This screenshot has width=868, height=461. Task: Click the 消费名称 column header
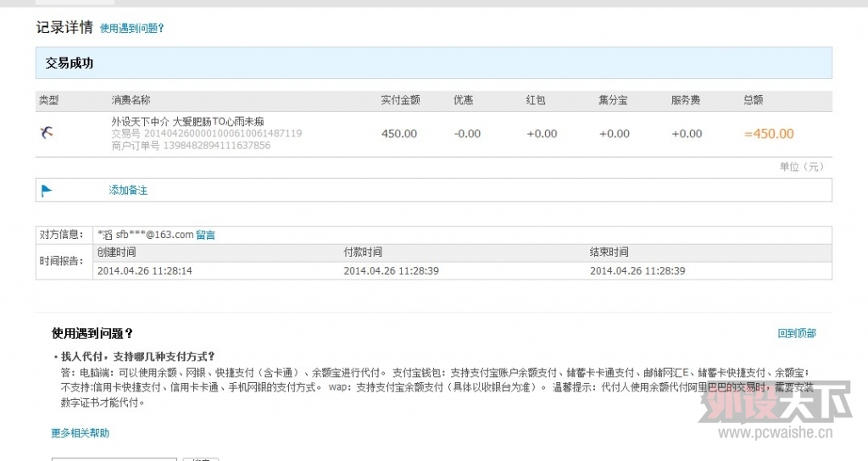pos(131,100)
